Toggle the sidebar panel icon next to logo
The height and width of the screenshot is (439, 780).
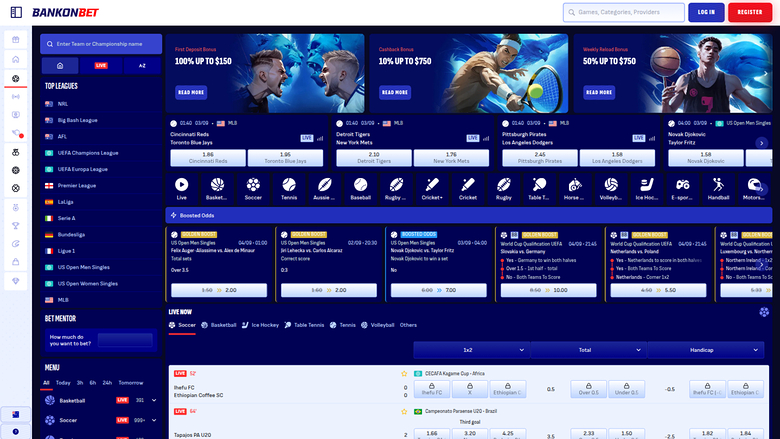pyautogui.click(x=16, y=12)
